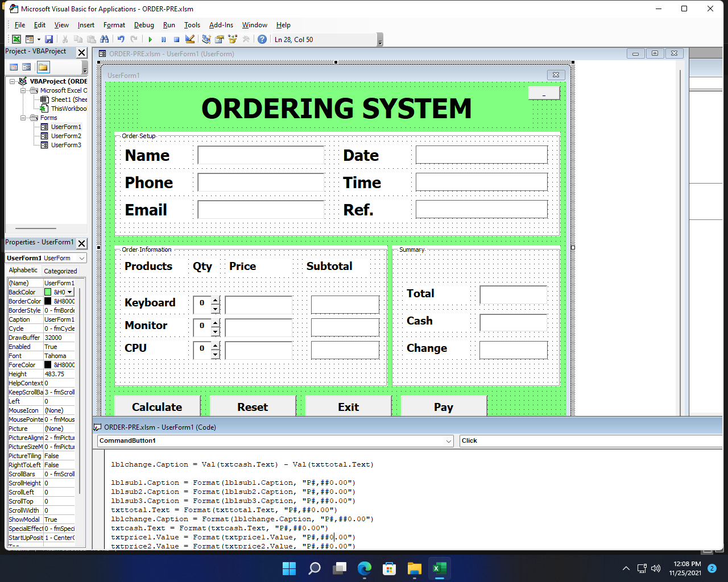Image resolution: width=728 pixels, height=582 pixels.
Task: Click the BackColor green swatch
Action: [x=48, y=292]
